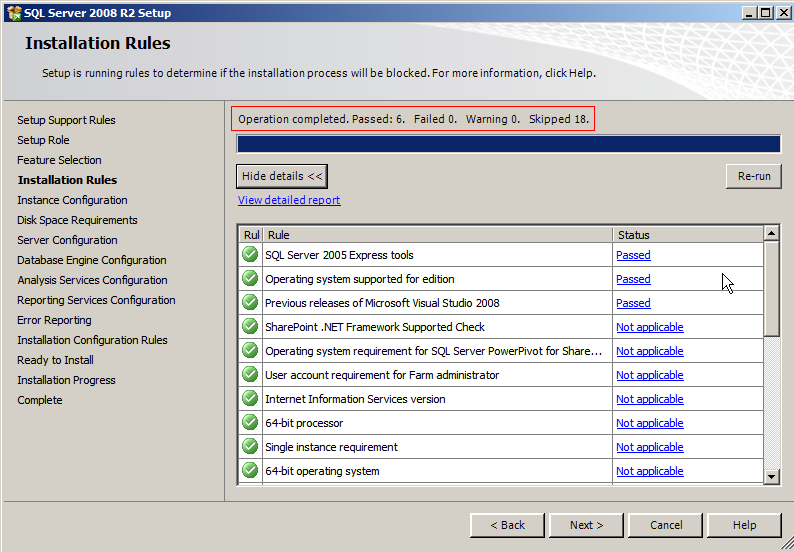Click the completed blue progress bar
The image size is (794, 552).
point(508,144)
